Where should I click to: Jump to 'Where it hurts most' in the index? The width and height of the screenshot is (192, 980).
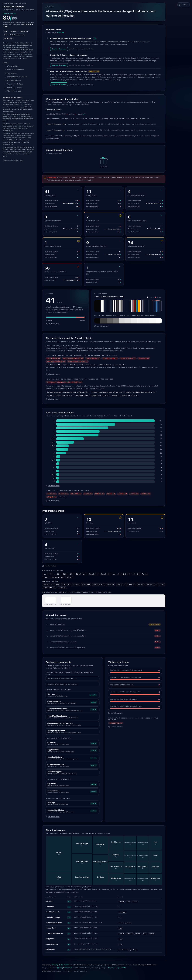[15, 87]
